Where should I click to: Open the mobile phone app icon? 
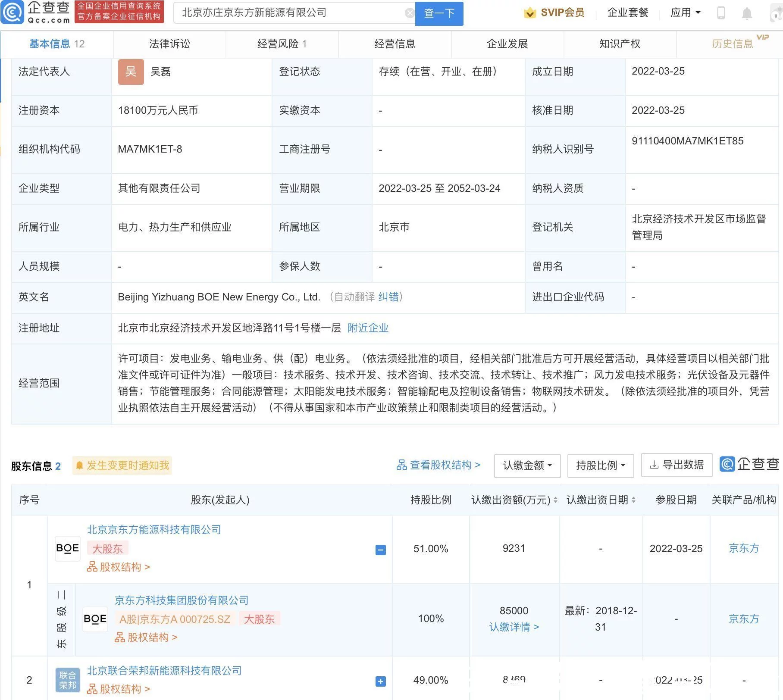[x=721, y=13]
